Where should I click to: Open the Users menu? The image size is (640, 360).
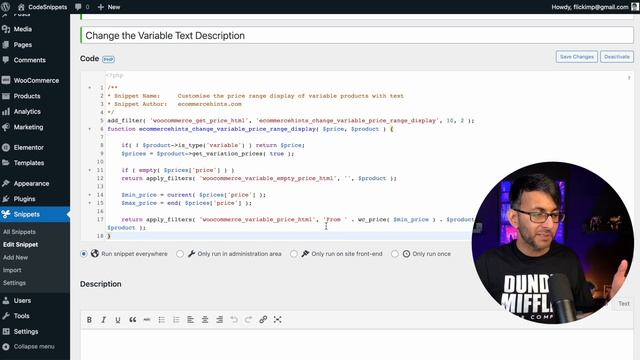22,300
